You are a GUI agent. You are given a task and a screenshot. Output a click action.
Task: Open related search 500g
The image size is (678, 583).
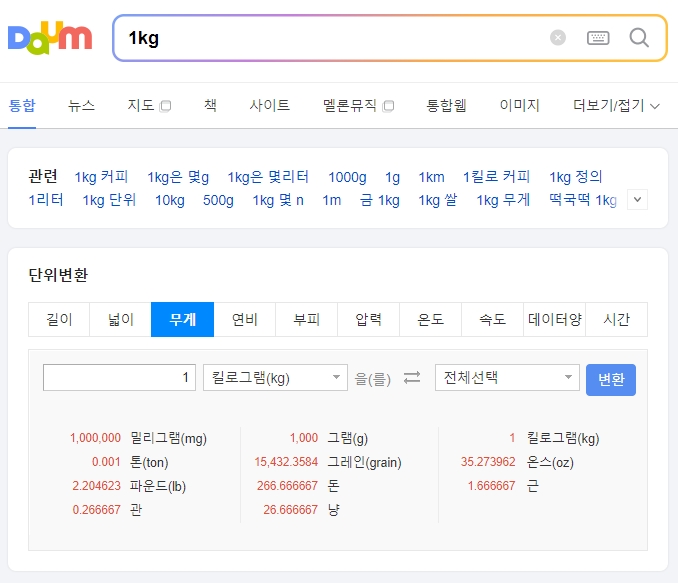click(218, 200)
